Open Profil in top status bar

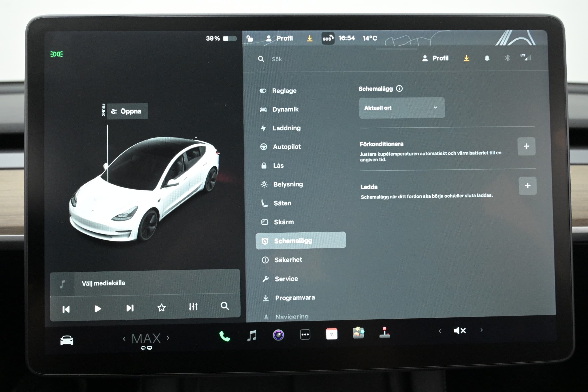(x=279, y=38)
